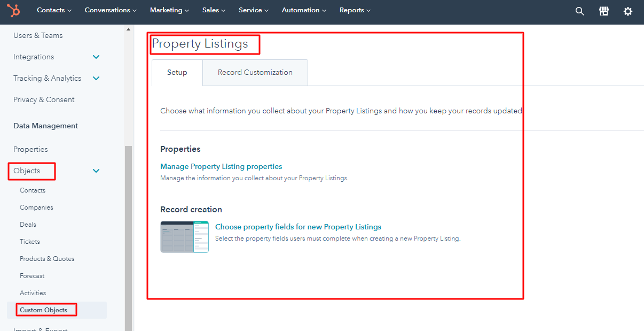Expand the Tracking & Analytics chevron

(96, 78)
